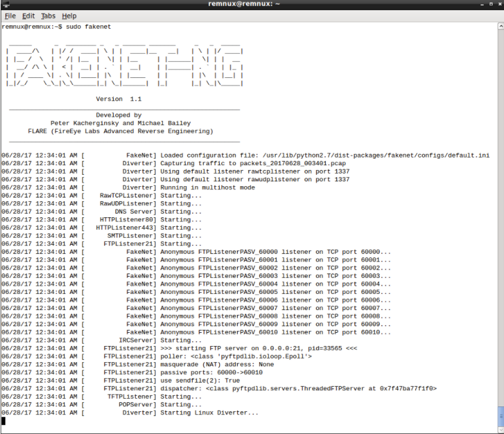Click the 'POPServer] Starting...' line
This screenshot has width=504, height=434.
point(102,405)
